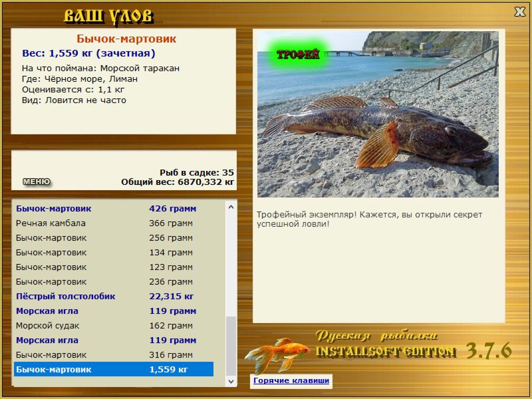Screen dimensions: 532x399
Task: Click the fish list scroll up arrow
Action: tap(231, 207)
